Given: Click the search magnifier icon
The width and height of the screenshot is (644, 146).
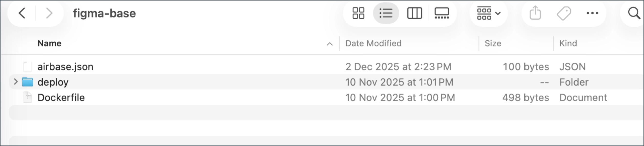Looking at the screenshot, I should click(x=634, y=13).
